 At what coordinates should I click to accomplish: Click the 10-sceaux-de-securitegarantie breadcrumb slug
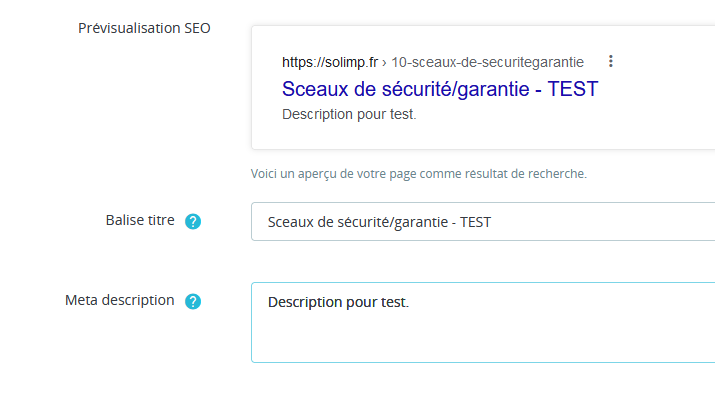click(x=487, y=62)
